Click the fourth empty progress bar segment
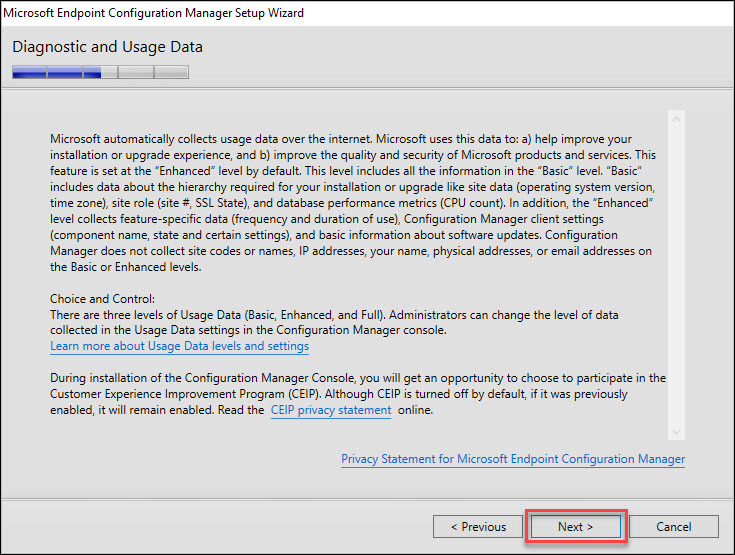Image resolution: width=735 pixels, height=555 pixels. pyautogui.click(x=136, y=72)
